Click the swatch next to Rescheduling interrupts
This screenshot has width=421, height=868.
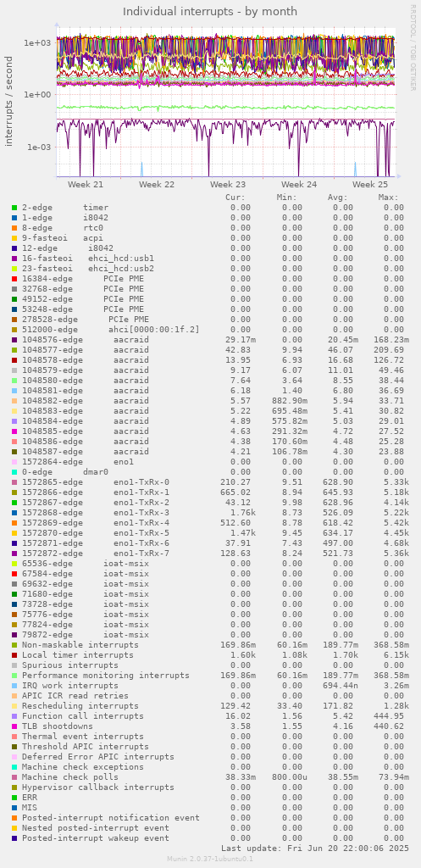click(x=14, y=706)
